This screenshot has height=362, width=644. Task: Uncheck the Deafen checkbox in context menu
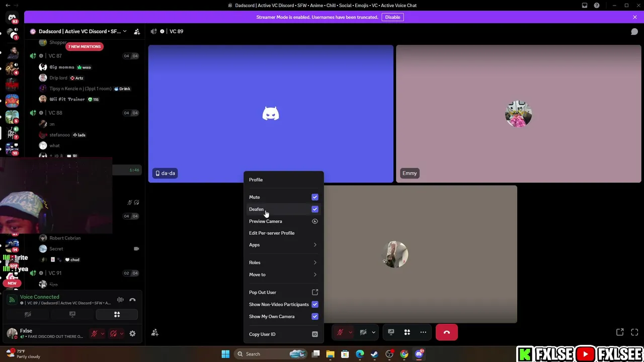pyautogui.click(x=315, y=209)
